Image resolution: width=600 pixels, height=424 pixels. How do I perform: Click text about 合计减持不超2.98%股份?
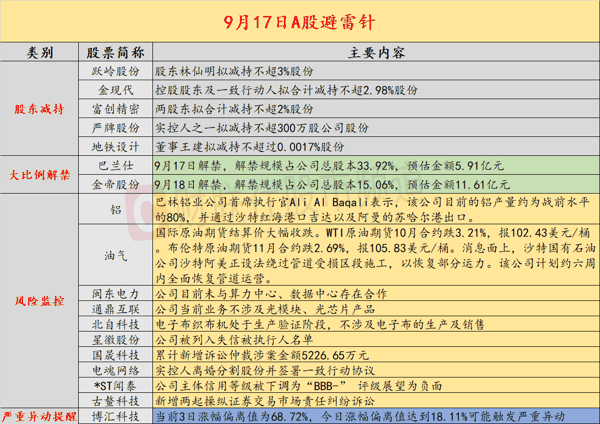[x=286, y=90]
